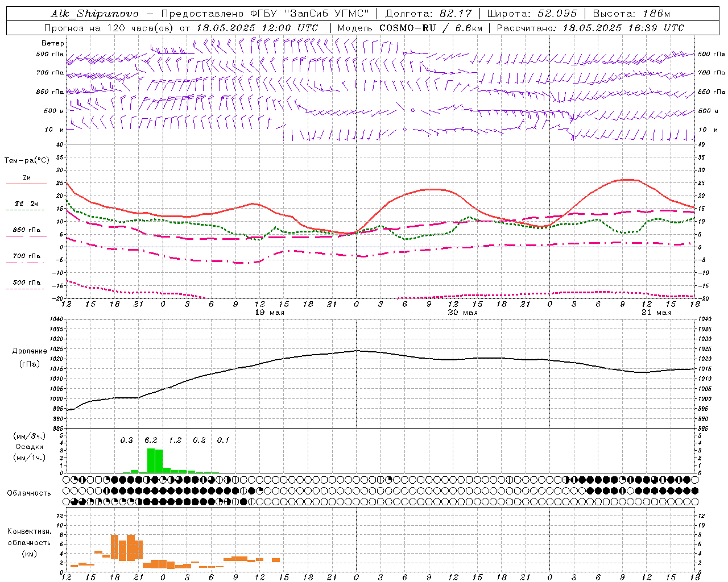Click the dashed legend line under Td 2м
The image size is (728, 582).
[x=26, y=210]
